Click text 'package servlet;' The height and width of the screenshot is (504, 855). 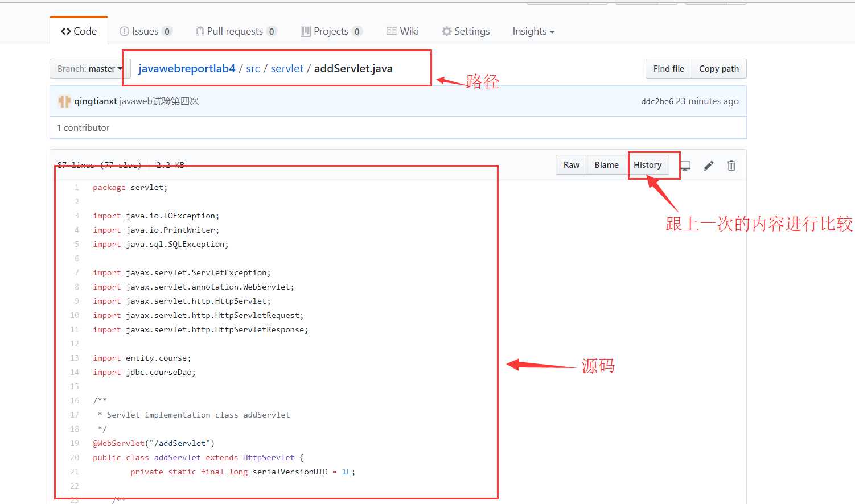pos(130,187)
